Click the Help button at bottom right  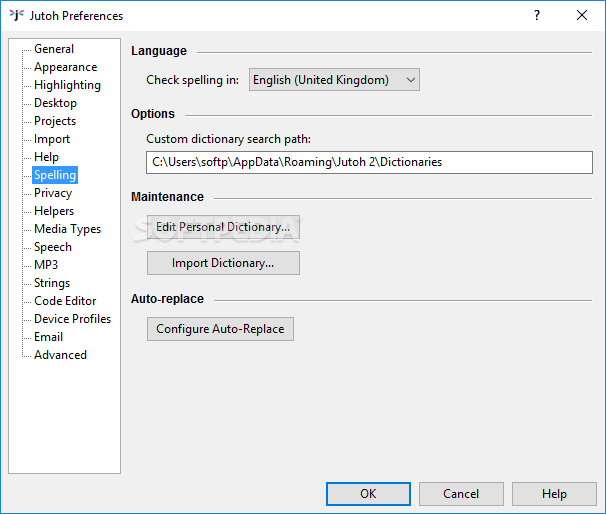(x=554, y=494)
